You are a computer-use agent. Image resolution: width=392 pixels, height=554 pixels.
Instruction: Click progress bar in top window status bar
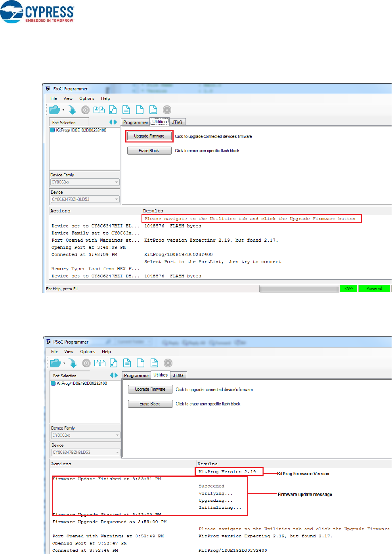tap(299, 288)
